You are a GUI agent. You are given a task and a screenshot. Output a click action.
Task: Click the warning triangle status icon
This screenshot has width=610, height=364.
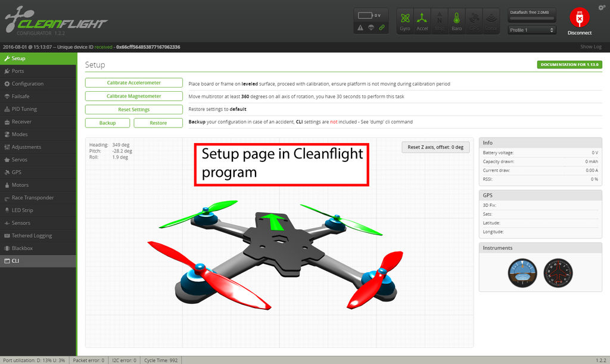[360, 27]
